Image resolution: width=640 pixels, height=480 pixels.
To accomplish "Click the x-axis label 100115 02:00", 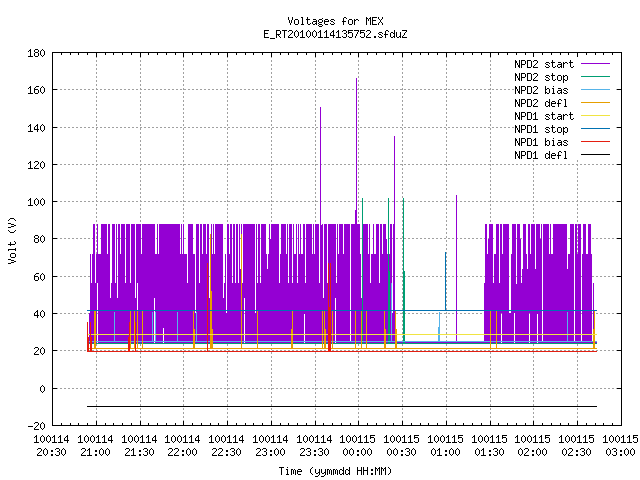I will (533, 446).
